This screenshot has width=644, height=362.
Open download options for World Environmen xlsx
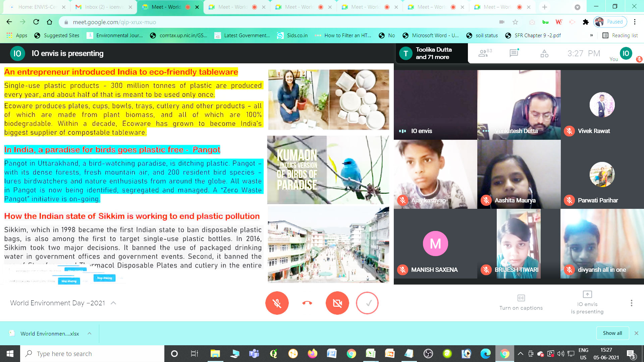89,334
